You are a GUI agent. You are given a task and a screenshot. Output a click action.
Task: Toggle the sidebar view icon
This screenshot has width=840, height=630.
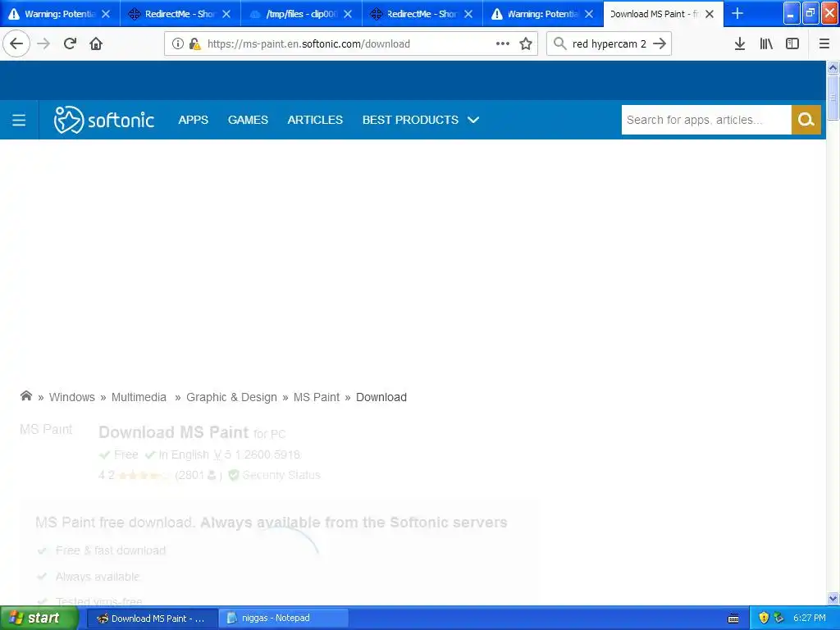coord(792,43)
